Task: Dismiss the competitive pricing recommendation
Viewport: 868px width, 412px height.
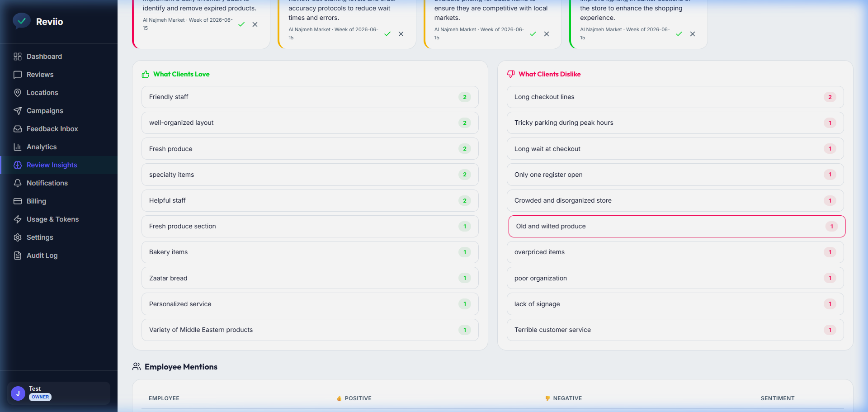Action: click(547, 34)
